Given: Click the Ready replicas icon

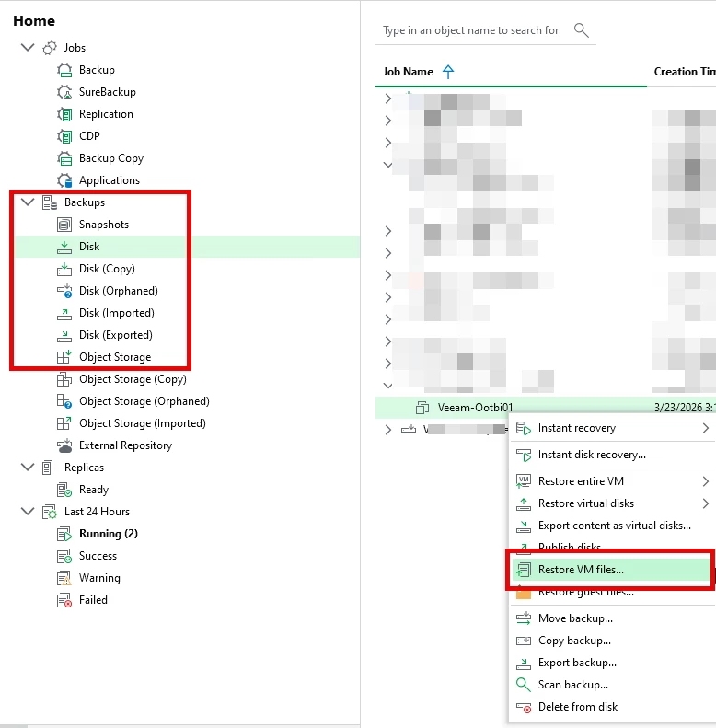Looking at the screenshot, I should pos(64,490).
